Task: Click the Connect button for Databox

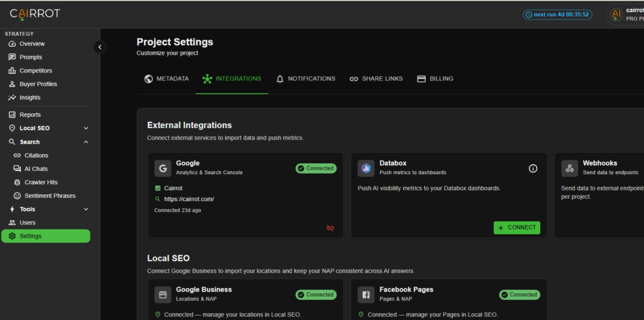Action: [517, 228]
